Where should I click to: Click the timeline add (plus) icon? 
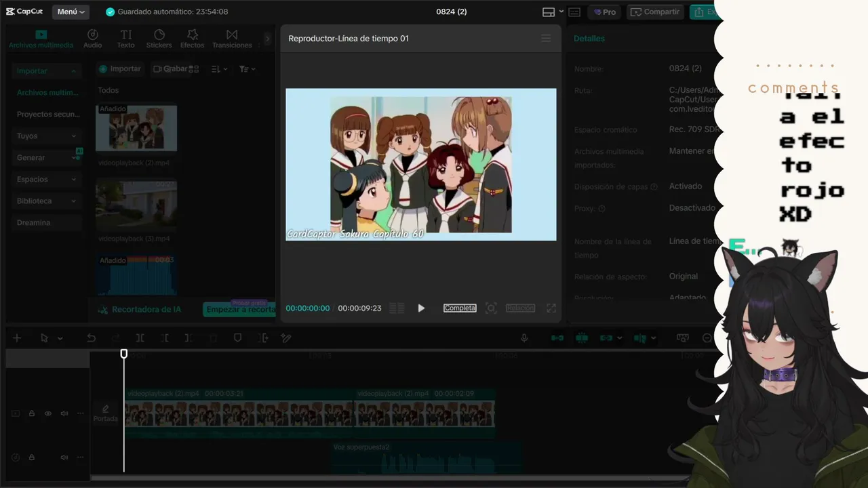pos(17,338)
